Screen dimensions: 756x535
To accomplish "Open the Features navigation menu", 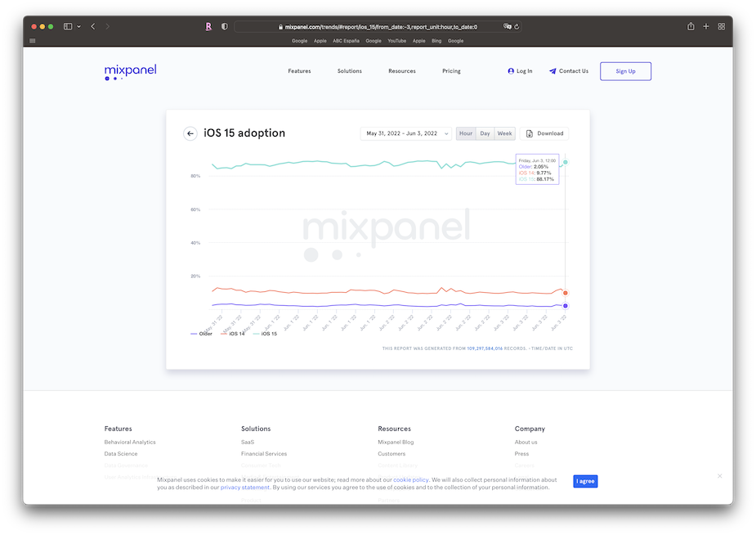I will (299, 71).
